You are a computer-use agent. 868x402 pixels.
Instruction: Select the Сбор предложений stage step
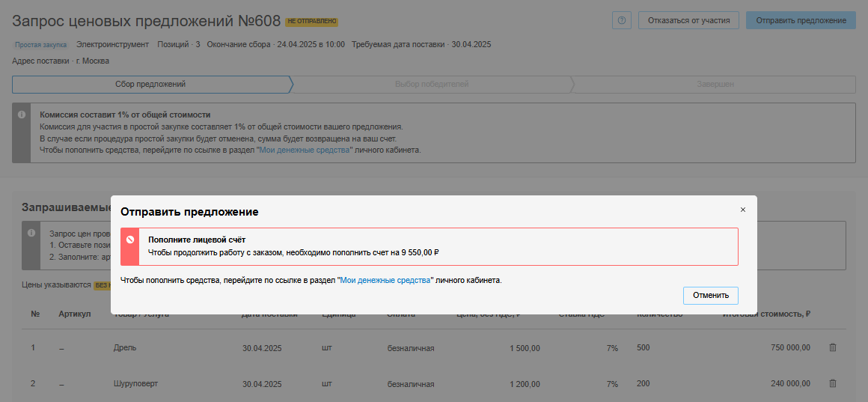point(150,84)
